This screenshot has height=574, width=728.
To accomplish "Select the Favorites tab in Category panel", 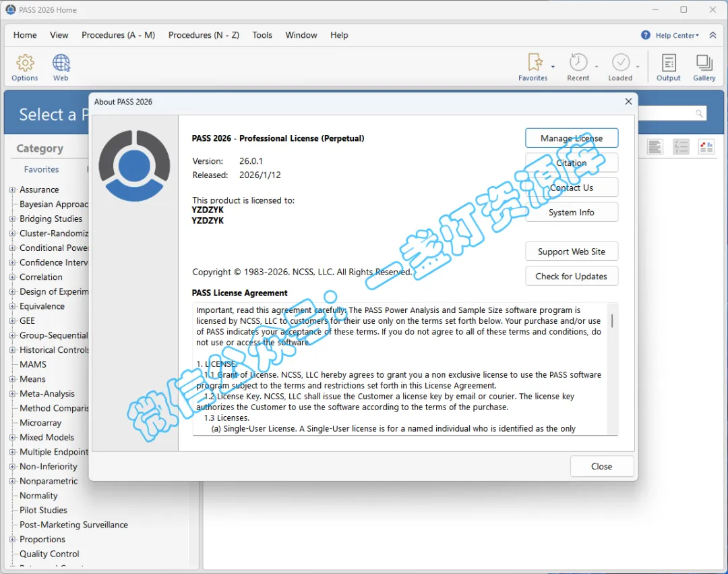I will [41, 169].
